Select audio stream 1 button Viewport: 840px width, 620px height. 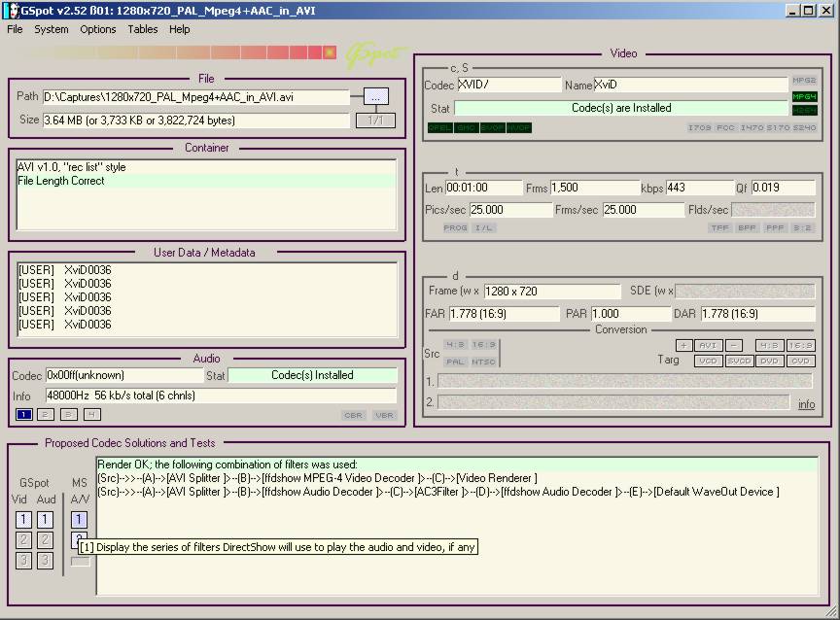tap(24, 415)
